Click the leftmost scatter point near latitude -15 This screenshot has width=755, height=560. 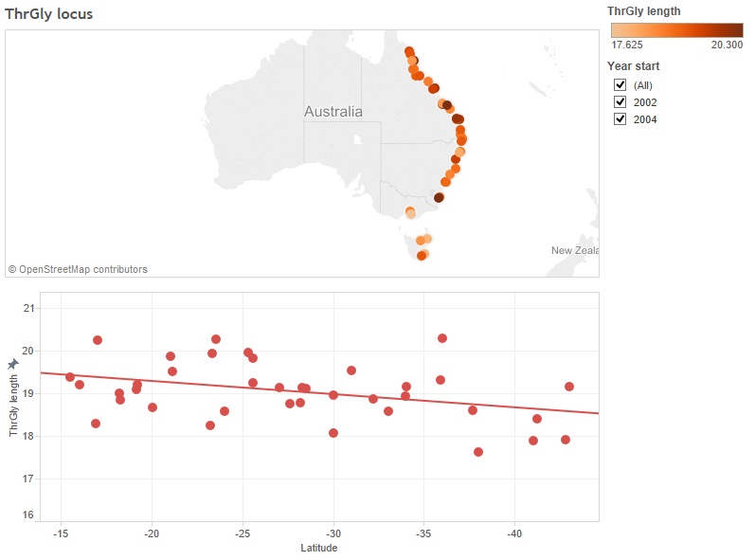pos(70,377)
